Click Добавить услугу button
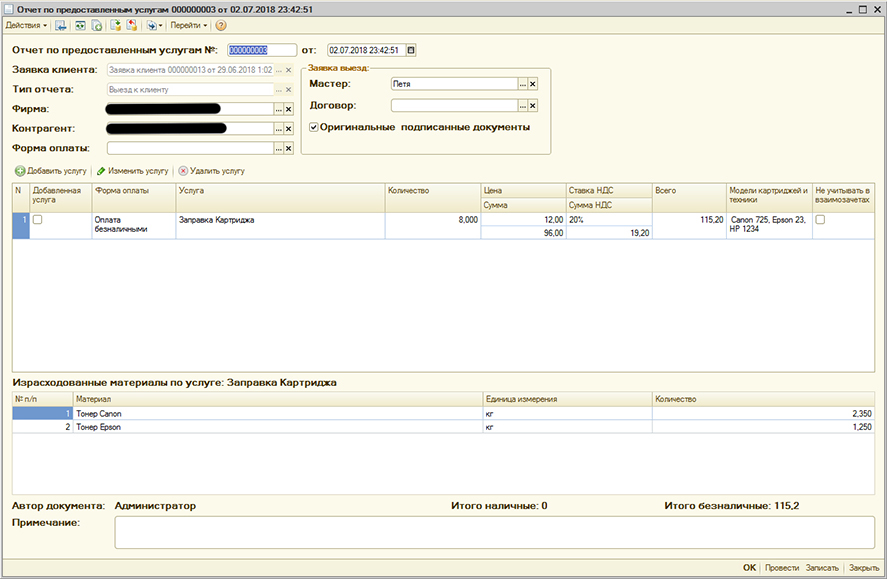 coord(52,171)
